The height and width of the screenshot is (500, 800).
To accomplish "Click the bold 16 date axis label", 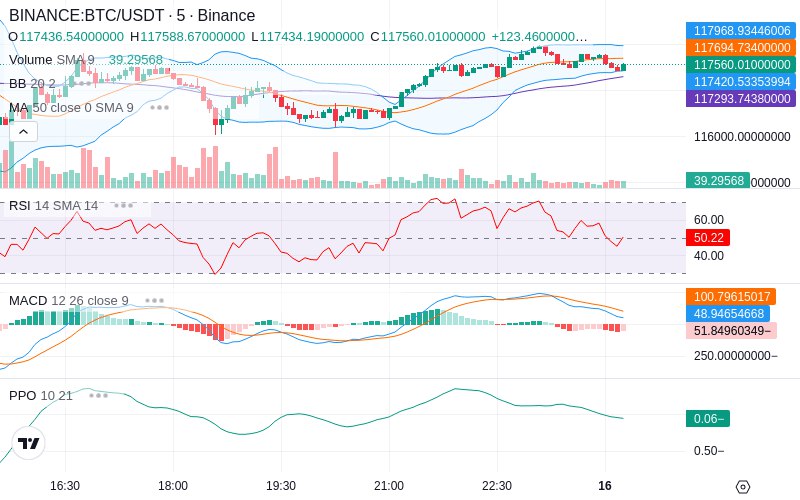I will pos(605,486).
